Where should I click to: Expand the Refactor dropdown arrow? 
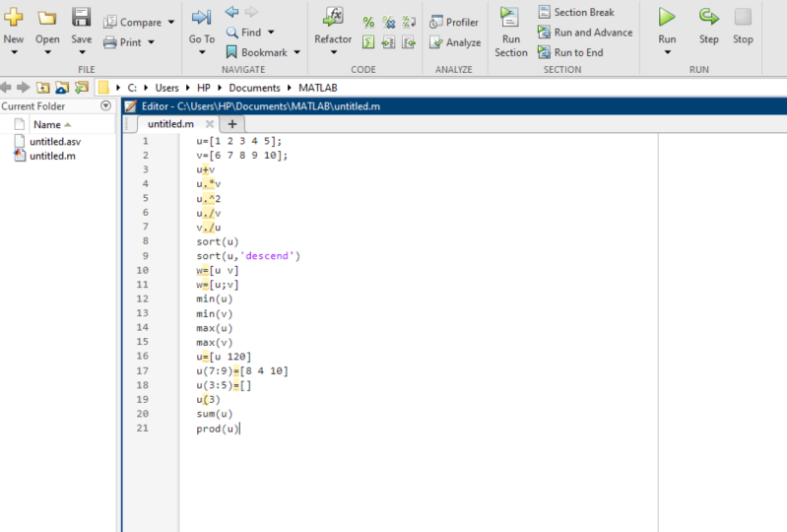click(x=333, y=52)
